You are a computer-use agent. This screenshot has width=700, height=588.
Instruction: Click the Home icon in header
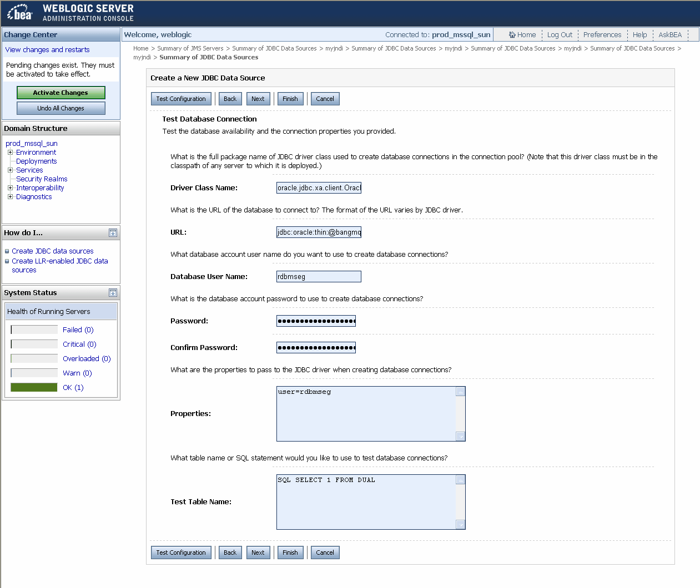point(512,34)
